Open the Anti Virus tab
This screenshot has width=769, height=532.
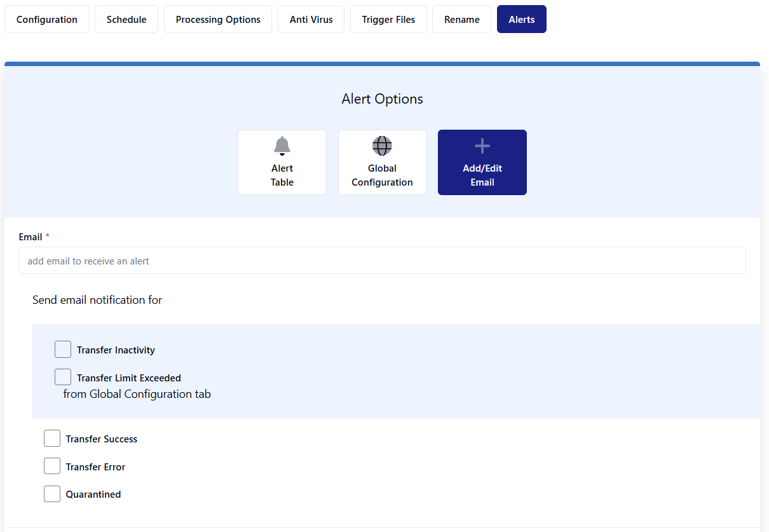[311, 20]
